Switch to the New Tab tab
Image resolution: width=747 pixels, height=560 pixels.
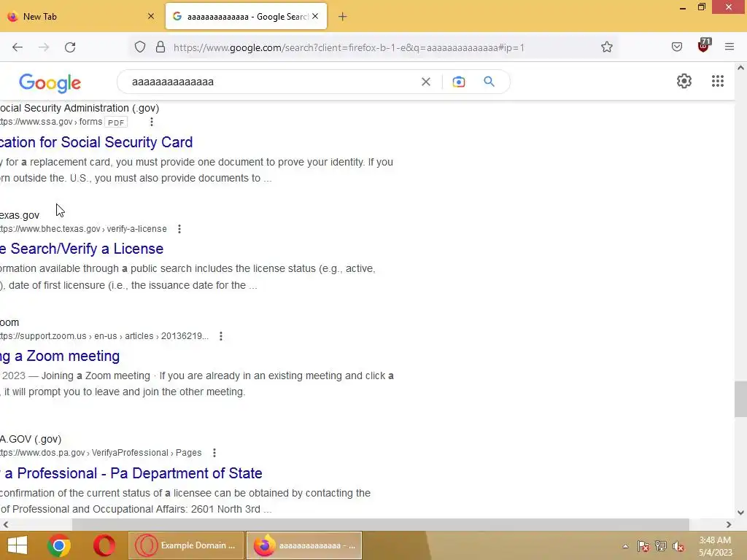pos(81,16)
